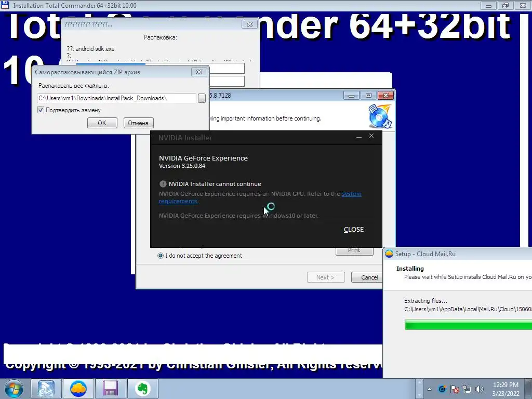The image size is (532, 399).
Task: Click the android-sdk.exe file name text
Action: coord(95,49)
